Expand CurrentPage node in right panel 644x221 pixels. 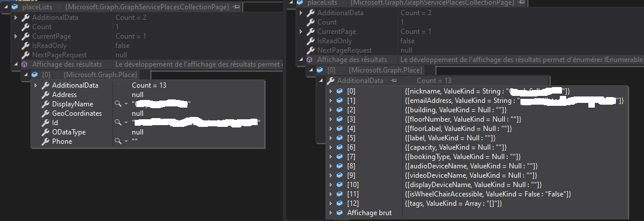tap(301, 32)
